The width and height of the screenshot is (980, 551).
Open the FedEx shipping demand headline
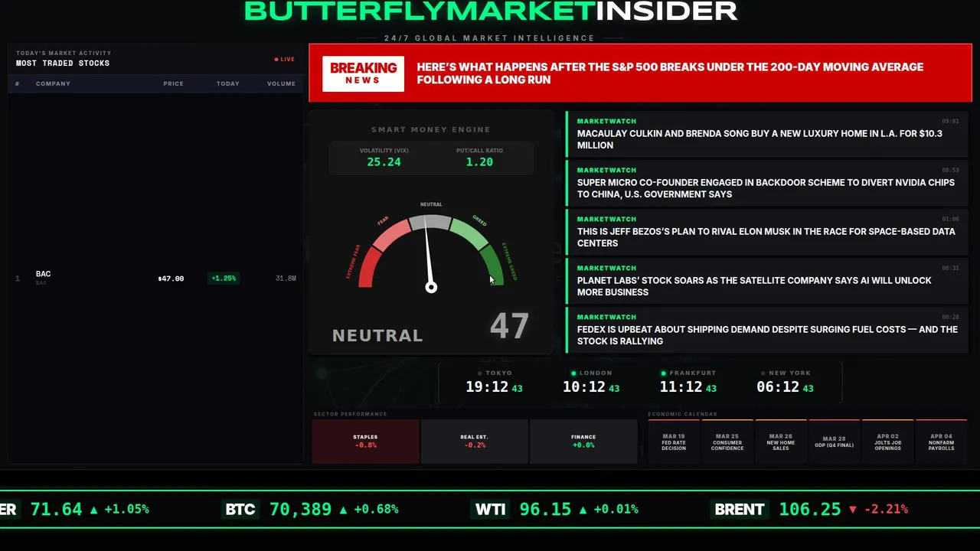(x=767, y=335)
